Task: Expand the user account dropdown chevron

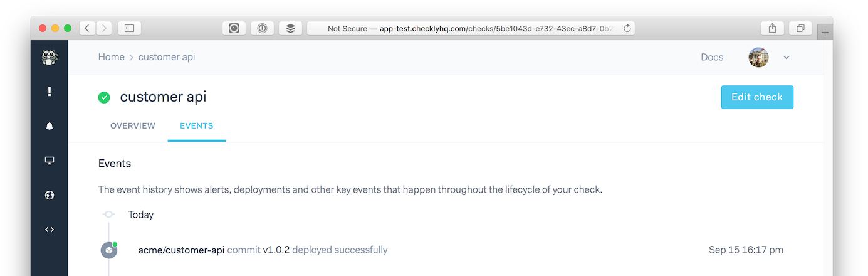Action: pyautogui.click(x=787, y=58)
